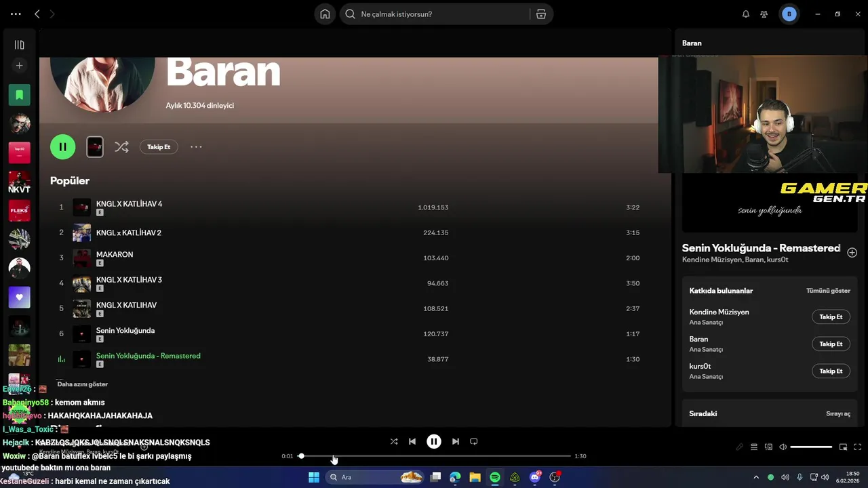868x488 pixels.
Task: Follow Baran in the credits panel
Action: coord(831,344)
